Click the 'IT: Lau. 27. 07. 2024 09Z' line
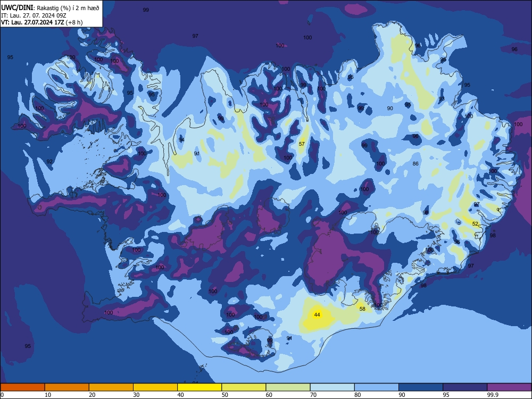The image size is (532, 399). 34,15
